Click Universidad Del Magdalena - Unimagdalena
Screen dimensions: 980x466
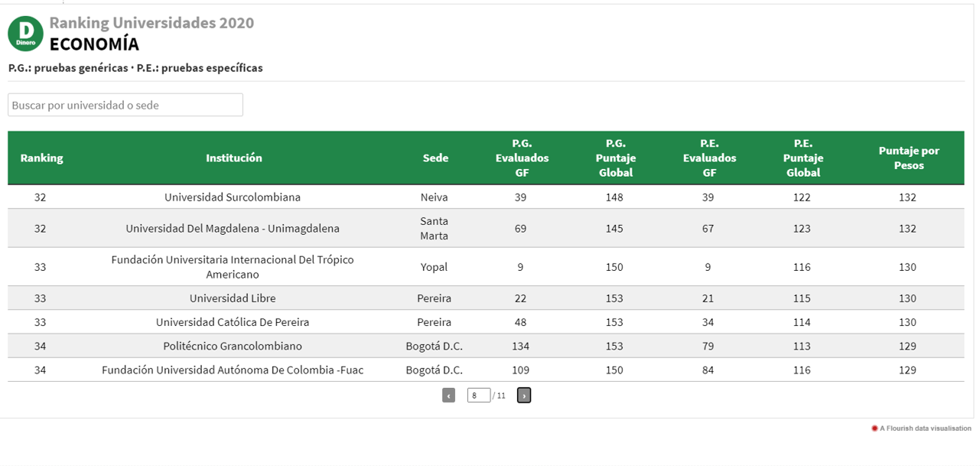click(233, 229)
